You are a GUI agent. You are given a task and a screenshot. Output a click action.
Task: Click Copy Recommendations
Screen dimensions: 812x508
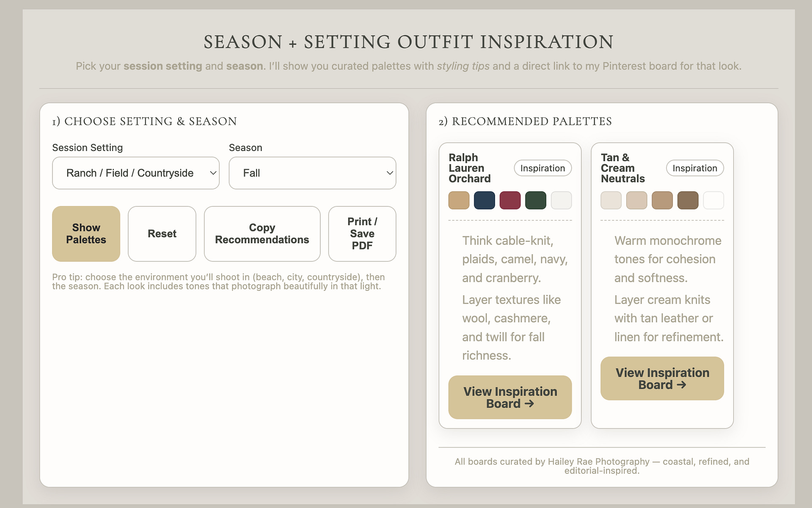coord(261,233)
